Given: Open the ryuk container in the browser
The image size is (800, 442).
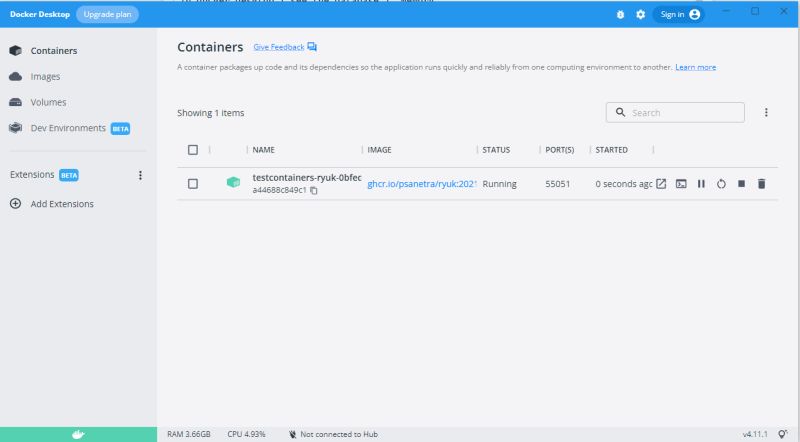Looking at the screenshot, I should tap(661, 184).
